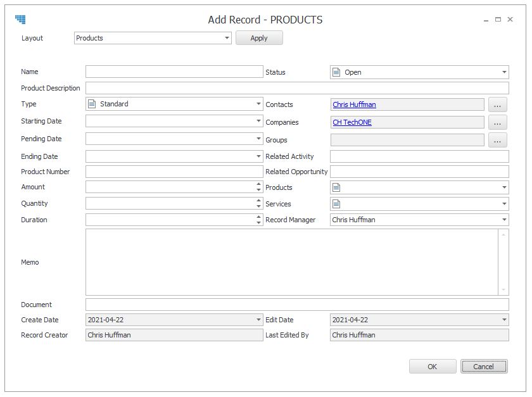The width and height of the screenshot is (532, 397).
Task: Open Groups browse ellipsis button
Action: (x=497, y=140)
